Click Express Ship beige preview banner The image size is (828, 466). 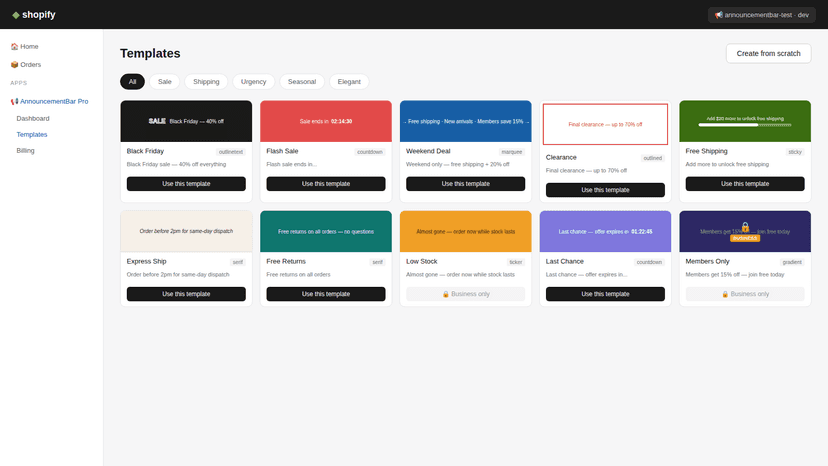click(x=186, y=231)
